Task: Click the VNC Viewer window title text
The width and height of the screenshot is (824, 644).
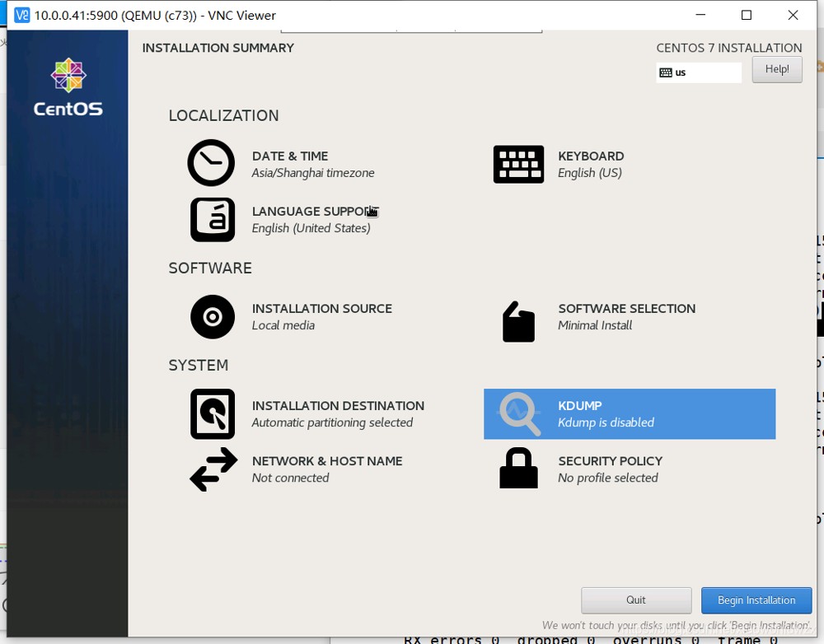Action: pos(155,15)
